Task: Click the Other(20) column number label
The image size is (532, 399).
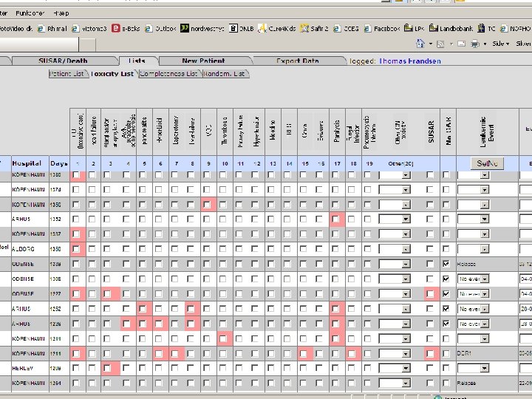Action: (400, 163)
